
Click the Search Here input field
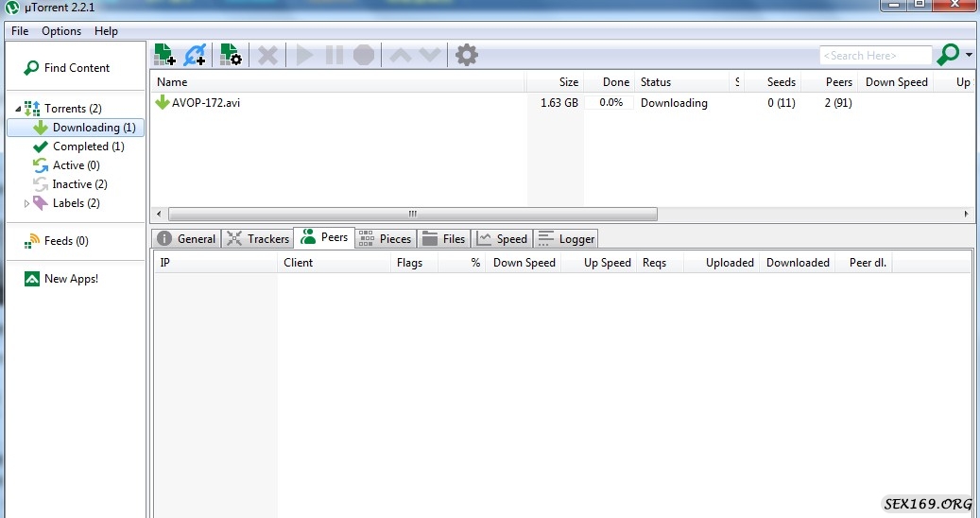coord(875,56)
